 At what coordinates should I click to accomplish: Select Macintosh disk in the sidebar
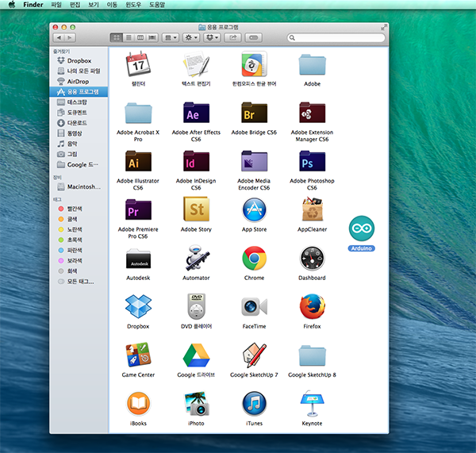pos(79,186)
